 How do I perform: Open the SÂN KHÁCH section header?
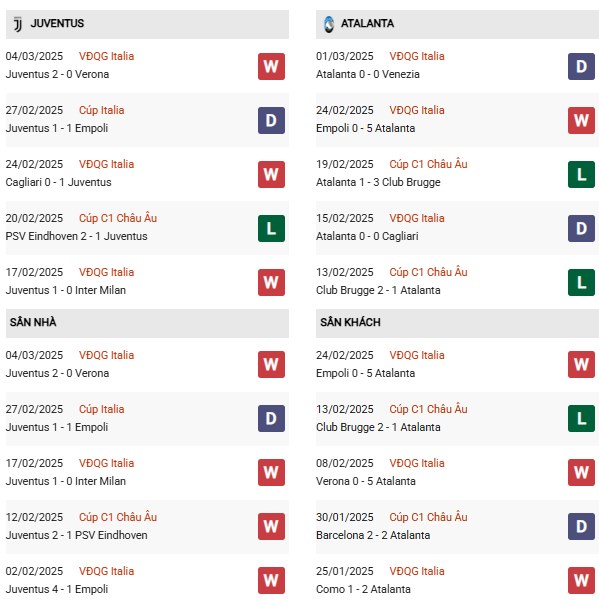(457, 323)
